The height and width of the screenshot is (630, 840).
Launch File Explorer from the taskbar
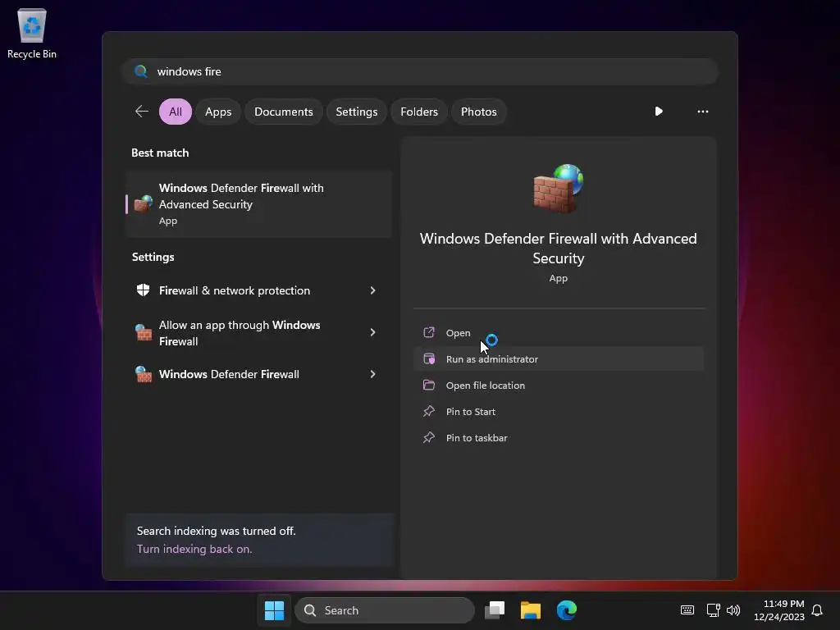(x=531, y=610)
